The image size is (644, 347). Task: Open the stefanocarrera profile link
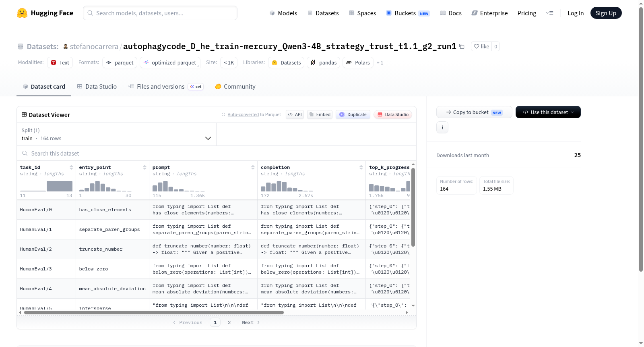94,46
